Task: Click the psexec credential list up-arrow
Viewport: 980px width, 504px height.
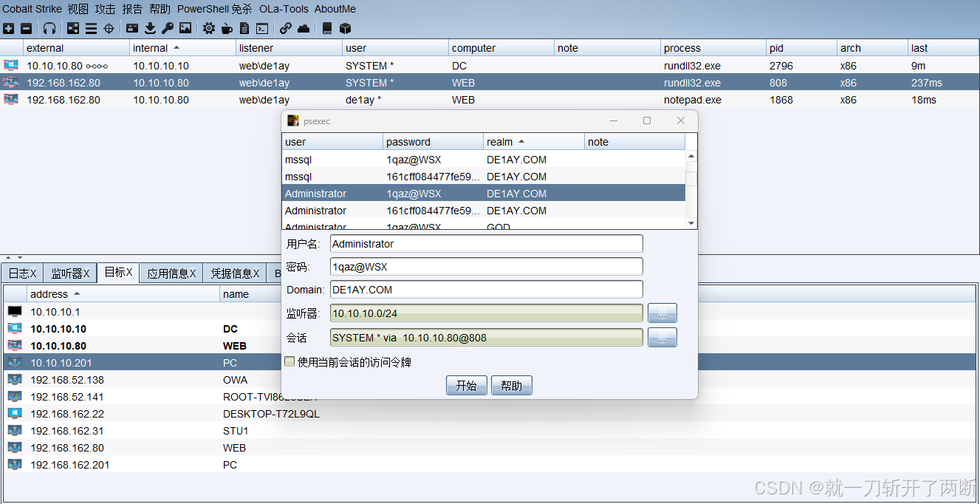Action: coord(691,156)
